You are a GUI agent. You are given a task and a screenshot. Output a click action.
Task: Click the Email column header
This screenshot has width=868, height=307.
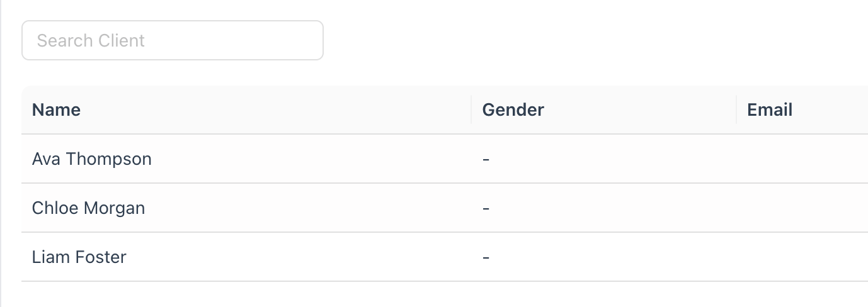coord(769,110)
